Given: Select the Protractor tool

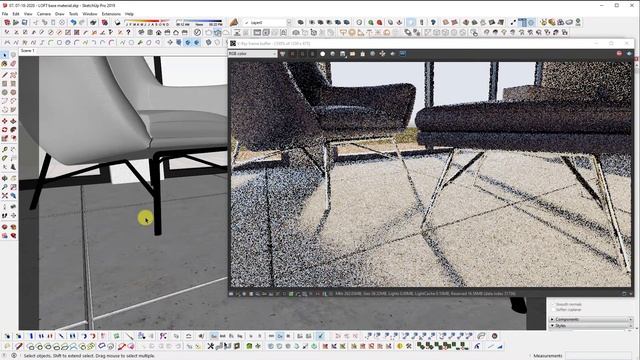Looking at the screenshot, I should (x=4, y=158).
